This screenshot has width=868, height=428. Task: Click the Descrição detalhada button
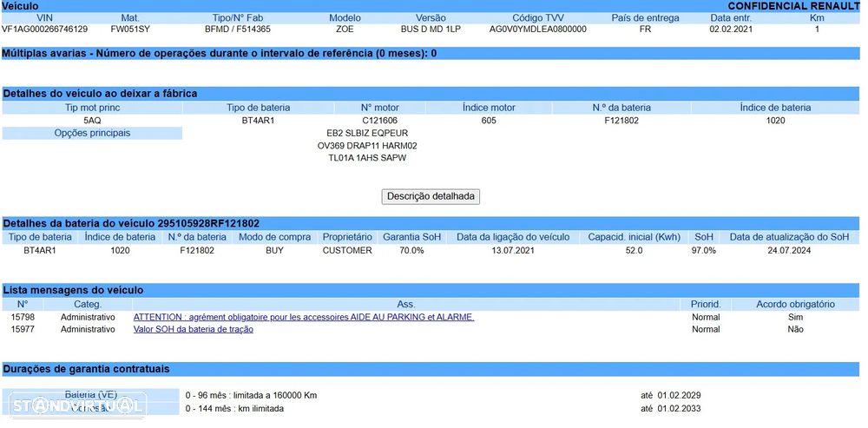coord(431,196)
